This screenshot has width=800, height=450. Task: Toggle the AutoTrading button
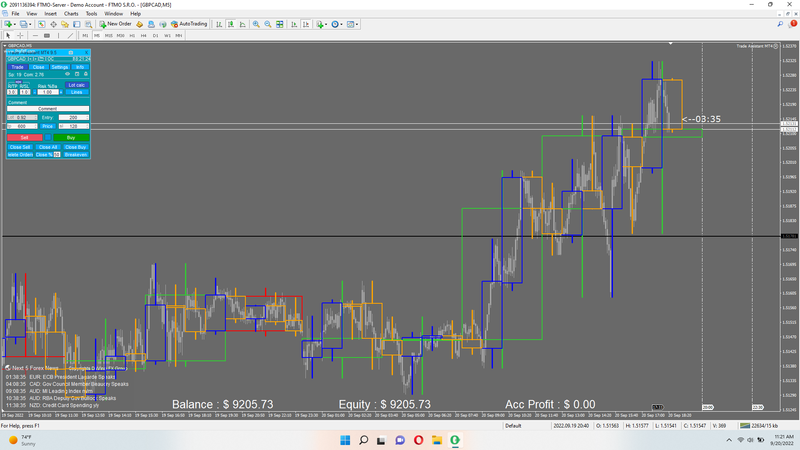pyautogui.click(x=187, y=23)
